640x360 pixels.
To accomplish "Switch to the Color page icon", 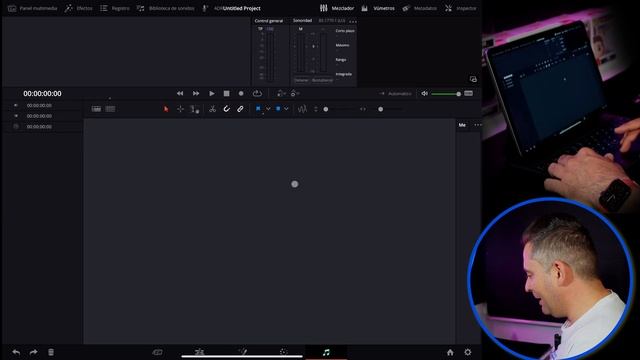I will click(x=284, y=352).
